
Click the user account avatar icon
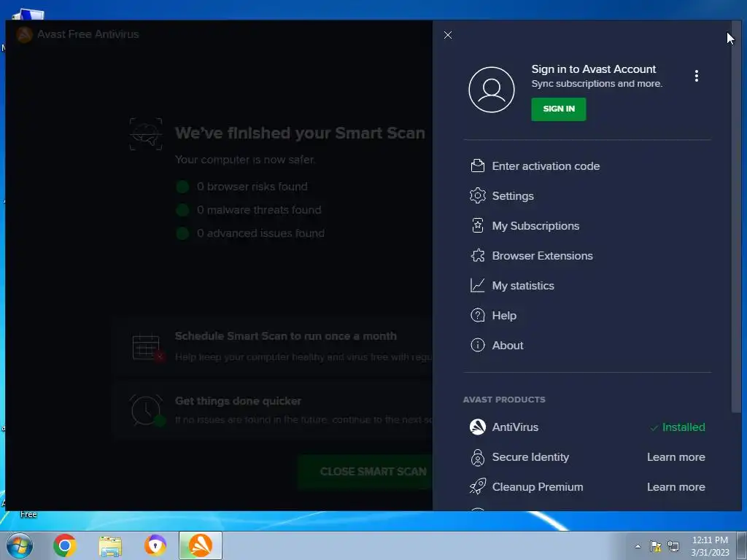pyautogui.click(x=491, y=90)
